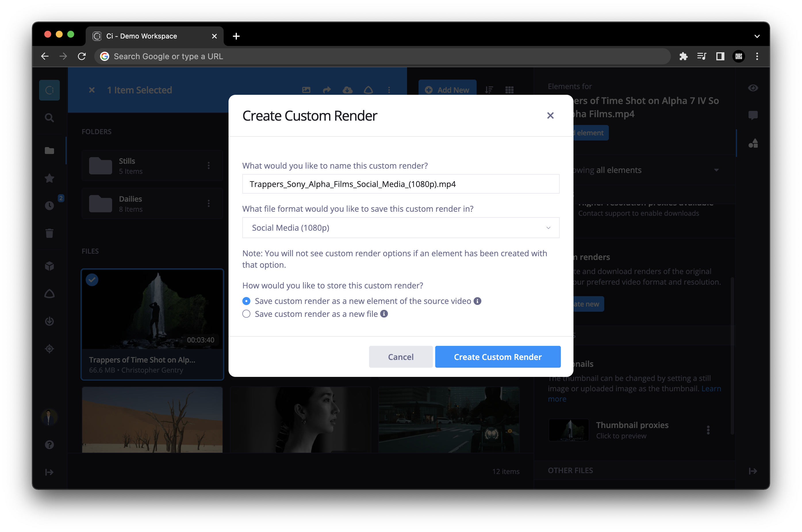This screenshot has width=802, height=532.
Task: Open the folders section in the sidebar
Action: click(49, 150)
